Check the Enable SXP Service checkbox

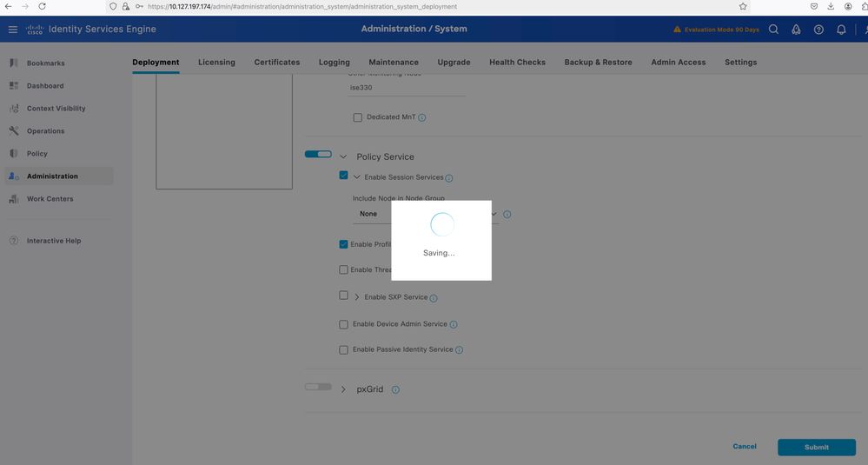[343, 295]
